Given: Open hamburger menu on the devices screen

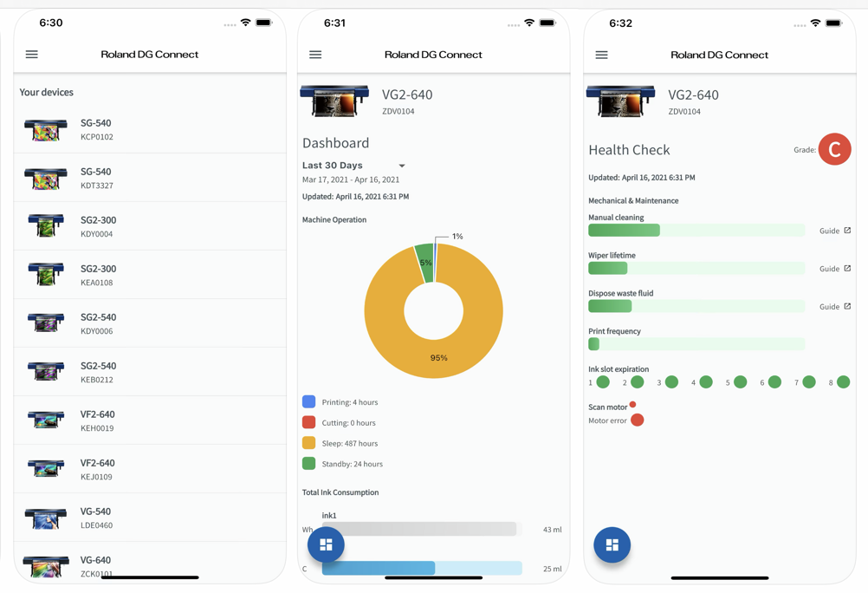Looking at the screenshot, I should tap(32, 55).
